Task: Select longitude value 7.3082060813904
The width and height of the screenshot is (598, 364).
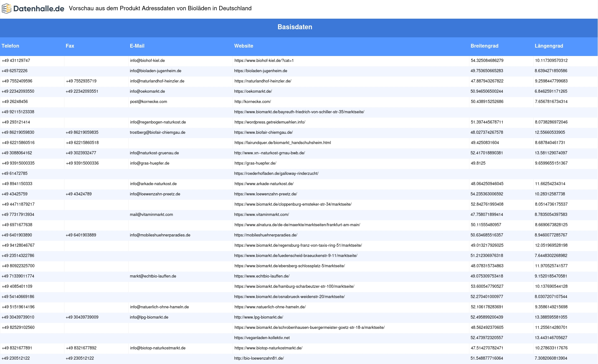Action: [551, 358]
